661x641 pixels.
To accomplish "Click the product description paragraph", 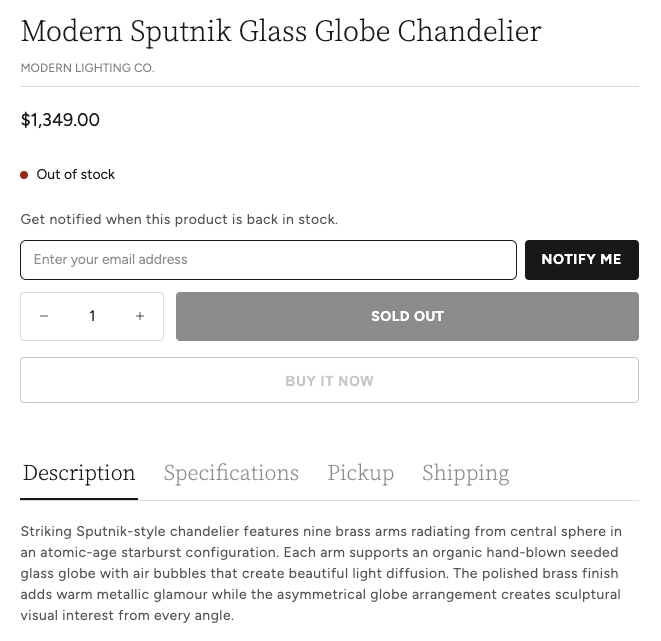I will (x=321, y=573).
